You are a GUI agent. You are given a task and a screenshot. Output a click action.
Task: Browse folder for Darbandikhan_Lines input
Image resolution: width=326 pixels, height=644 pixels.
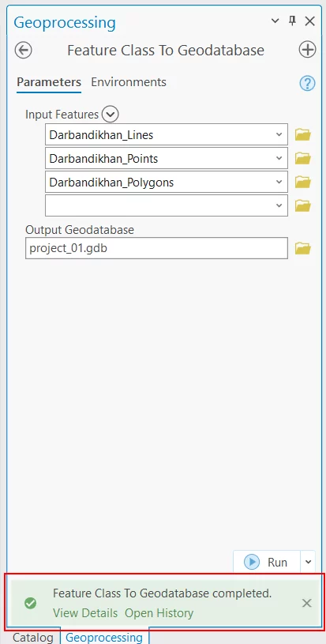(302, 134)
